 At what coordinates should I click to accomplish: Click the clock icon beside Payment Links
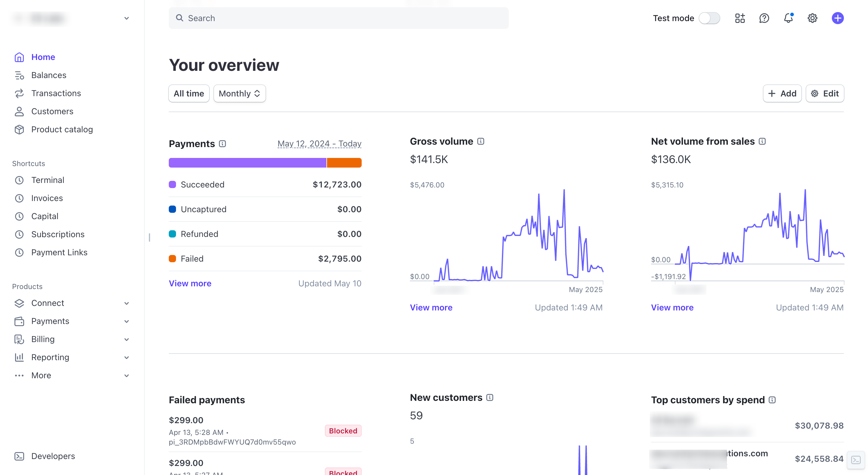coord(19,252)
